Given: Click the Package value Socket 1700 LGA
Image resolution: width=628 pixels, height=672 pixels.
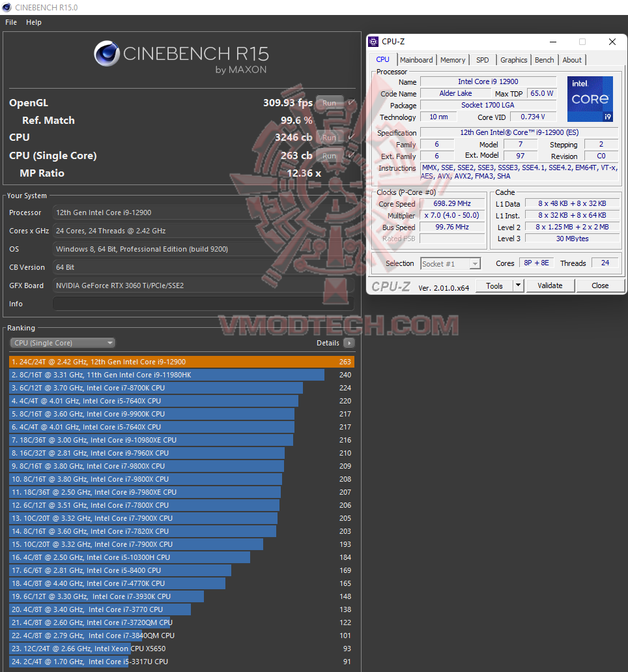Looking at the screenshot, I should (488, 105).
